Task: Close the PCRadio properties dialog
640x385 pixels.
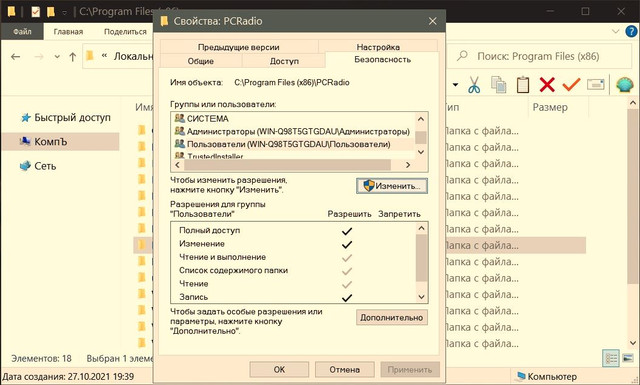Action: point(433,21)
